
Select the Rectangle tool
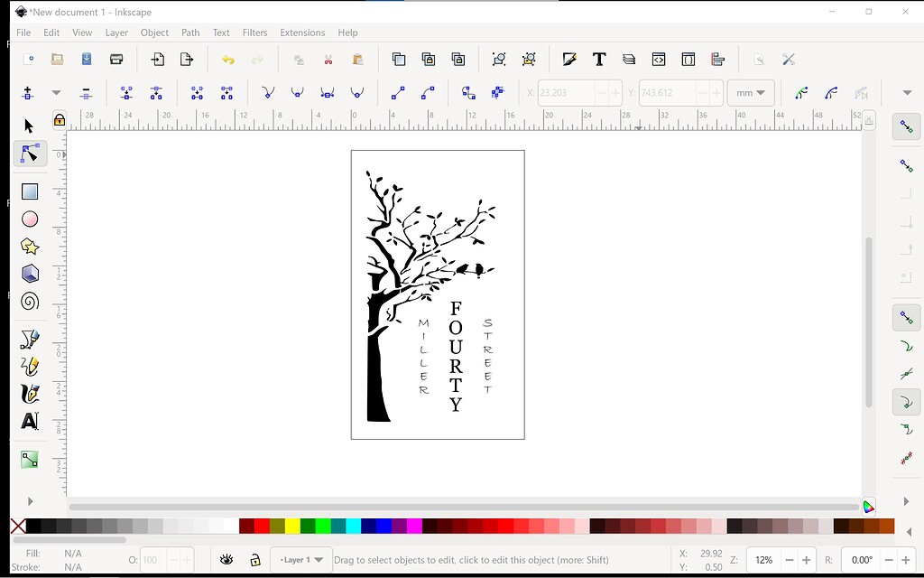coord(29,191)
